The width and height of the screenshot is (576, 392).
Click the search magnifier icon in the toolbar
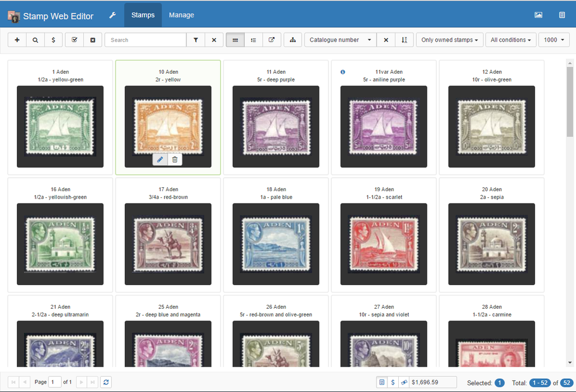(35, 40)
